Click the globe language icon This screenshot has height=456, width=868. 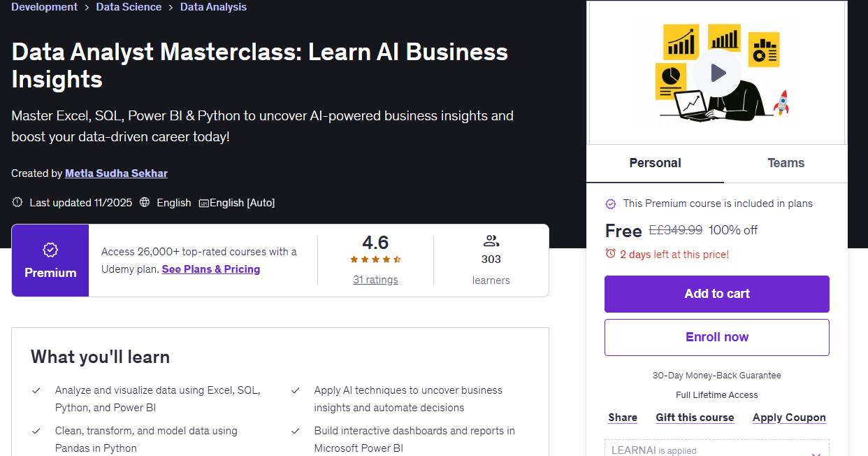pyautogui.click(x=145, y=202)
